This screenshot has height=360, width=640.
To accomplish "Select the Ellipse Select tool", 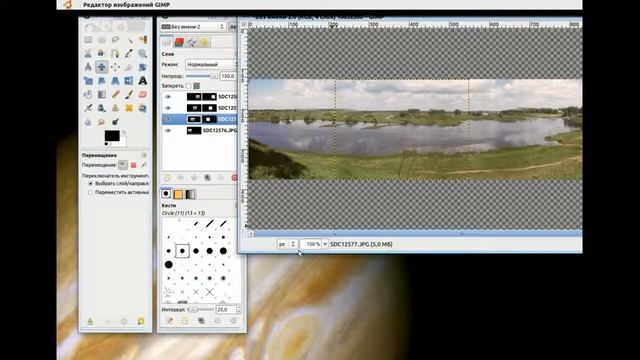I will pyautogui.click(x=102, y=40).
